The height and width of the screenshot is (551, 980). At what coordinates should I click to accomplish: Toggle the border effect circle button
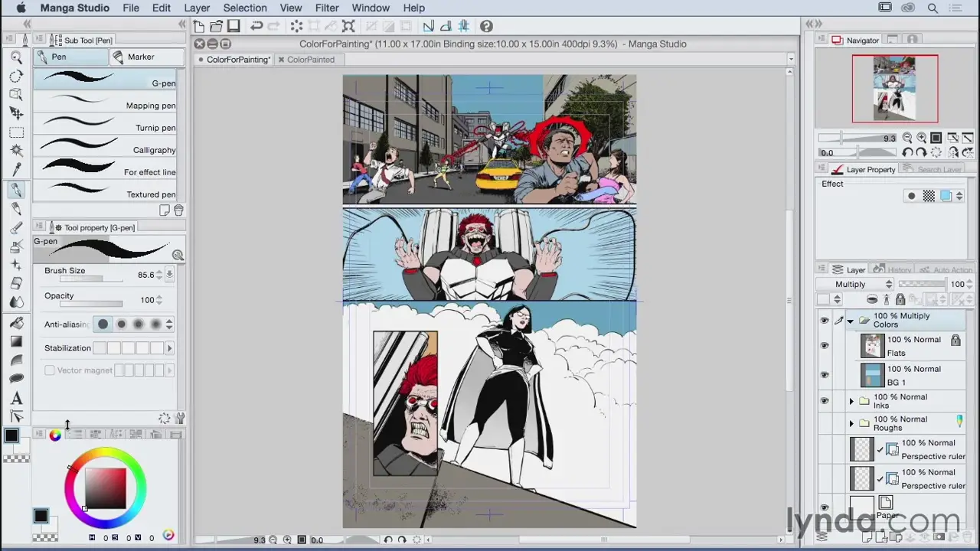[911, 197]
